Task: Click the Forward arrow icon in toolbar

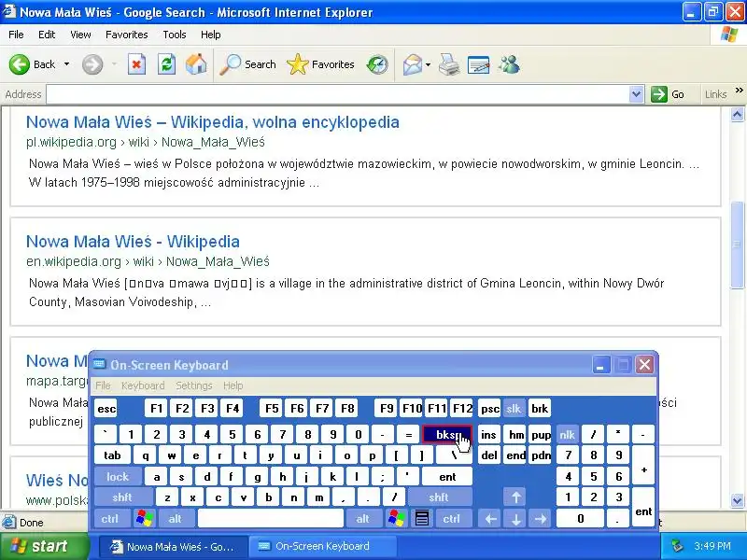Action: pos(92,64)
